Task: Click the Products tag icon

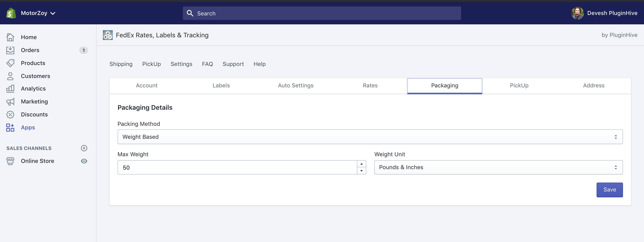Action: (10, 63)
